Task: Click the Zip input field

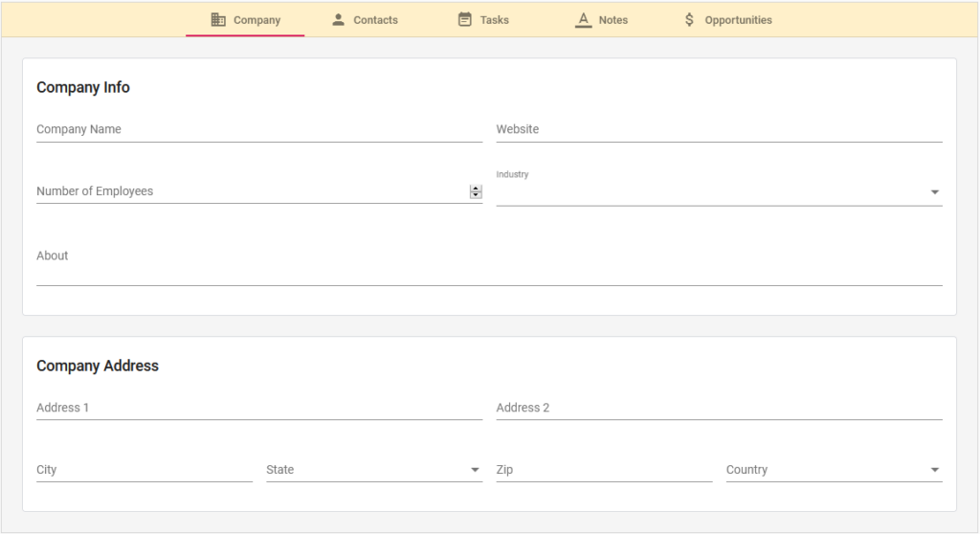Action: tap(605, 470)
